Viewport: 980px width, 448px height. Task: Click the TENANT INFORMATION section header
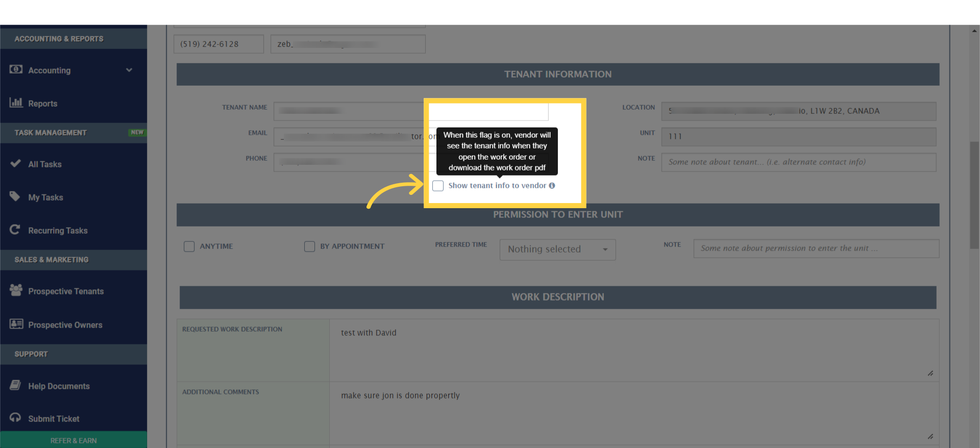(558, 74)
